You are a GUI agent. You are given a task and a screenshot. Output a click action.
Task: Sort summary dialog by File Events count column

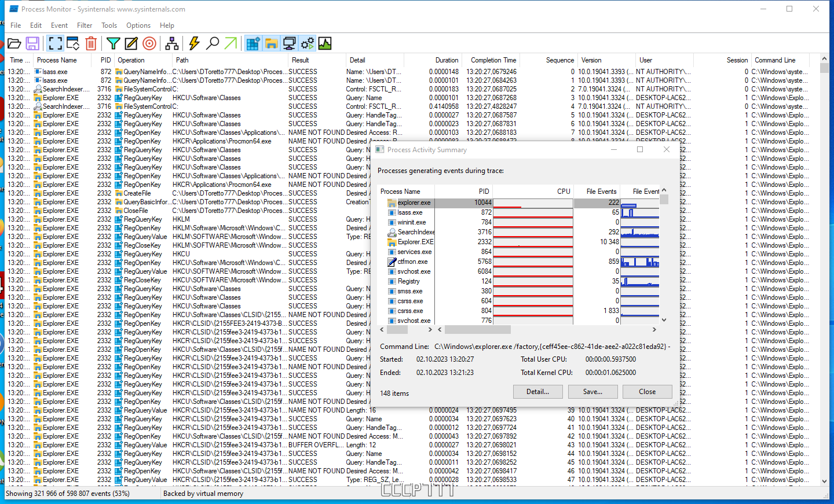pyautogui.click(x=597, y=191)
